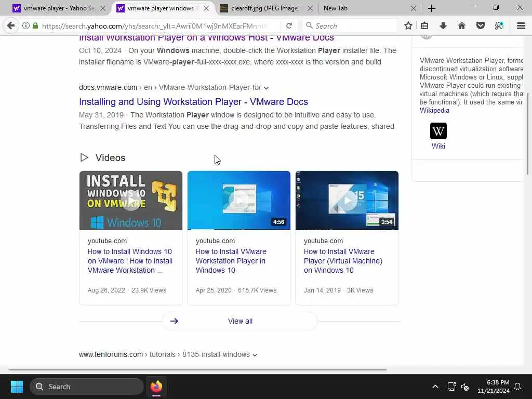This screenshot has width=532, height=399.
Task: Expand tenforums.com result dropdown arrow
Action: tap(255, 355)
